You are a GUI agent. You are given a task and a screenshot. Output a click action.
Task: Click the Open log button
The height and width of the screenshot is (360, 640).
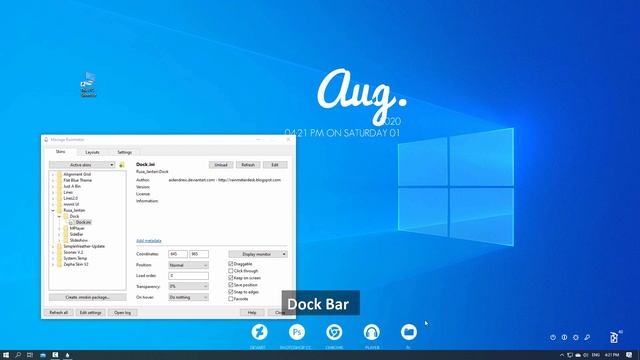122,313
